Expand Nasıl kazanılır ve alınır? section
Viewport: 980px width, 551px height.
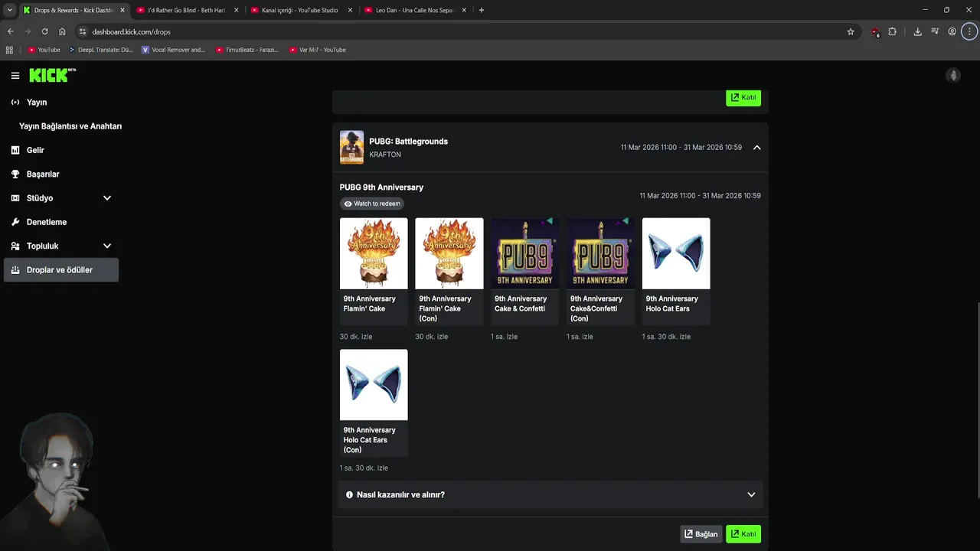(550, 494)
